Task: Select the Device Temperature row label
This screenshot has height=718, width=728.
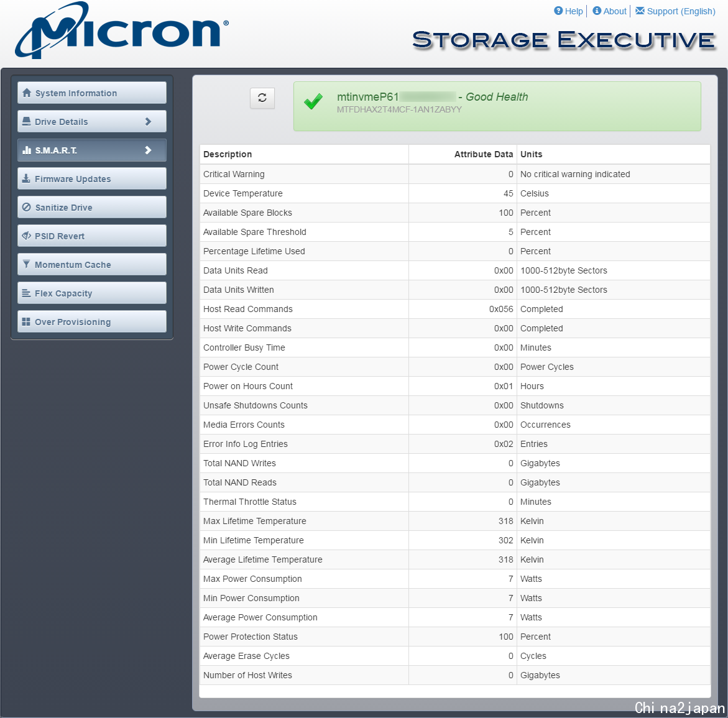Action: click(243, 193)
